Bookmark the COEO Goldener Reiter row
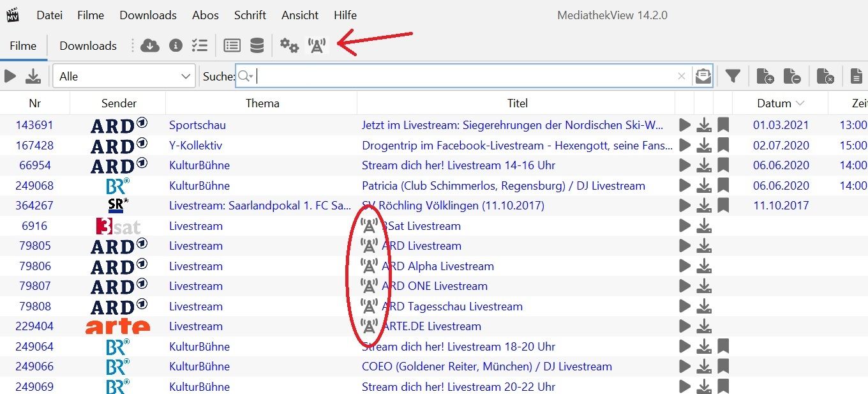 tap(723, 367)
